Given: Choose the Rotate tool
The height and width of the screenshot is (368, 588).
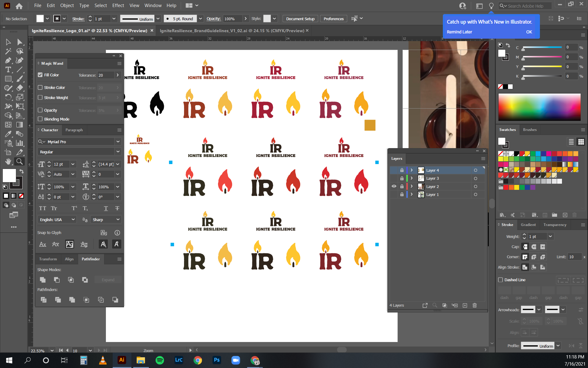Looking at the screenshot, I should 8,97.
